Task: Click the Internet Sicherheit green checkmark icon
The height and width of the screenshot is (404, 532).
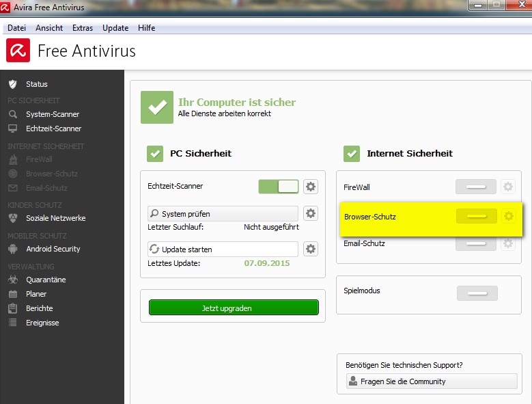Action: 352,154
